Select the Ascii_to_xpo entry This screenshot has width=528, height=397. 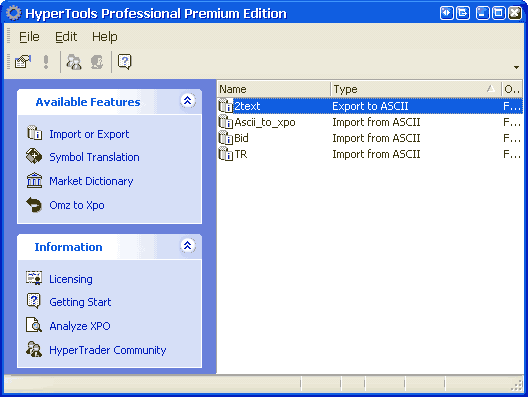tap(265, 122)
